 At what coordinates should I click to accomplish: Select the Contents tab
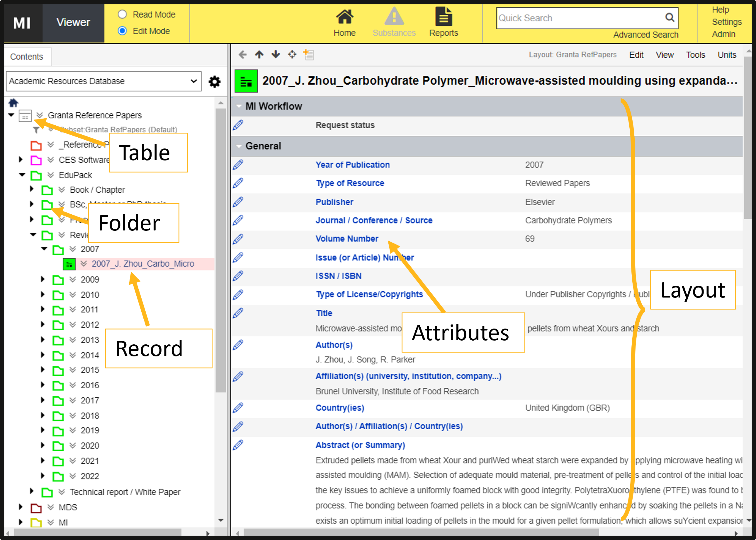[27, 57]
